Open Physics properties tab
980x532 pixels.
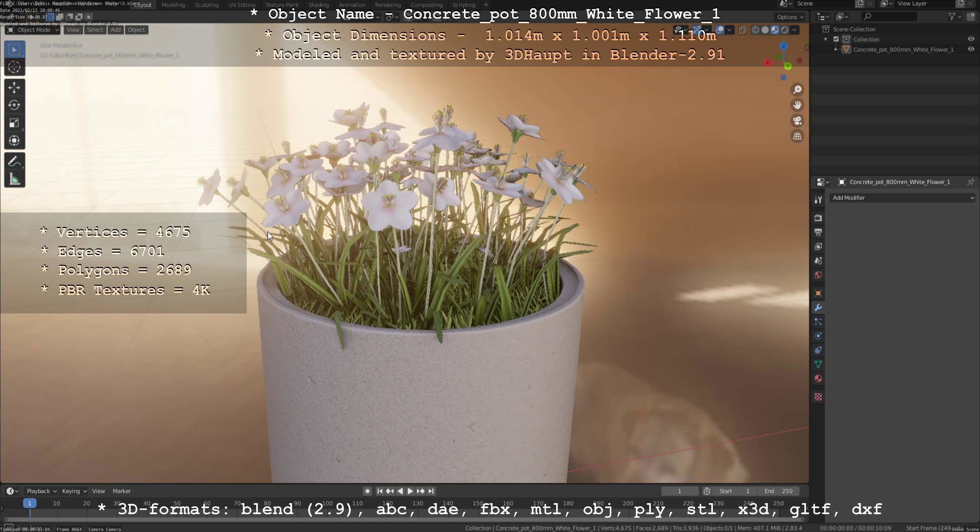(818, 336)
